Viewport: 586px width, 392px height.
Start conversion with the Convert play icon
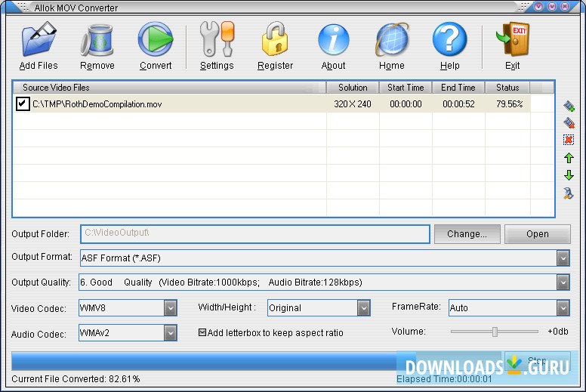pos(156,39)
